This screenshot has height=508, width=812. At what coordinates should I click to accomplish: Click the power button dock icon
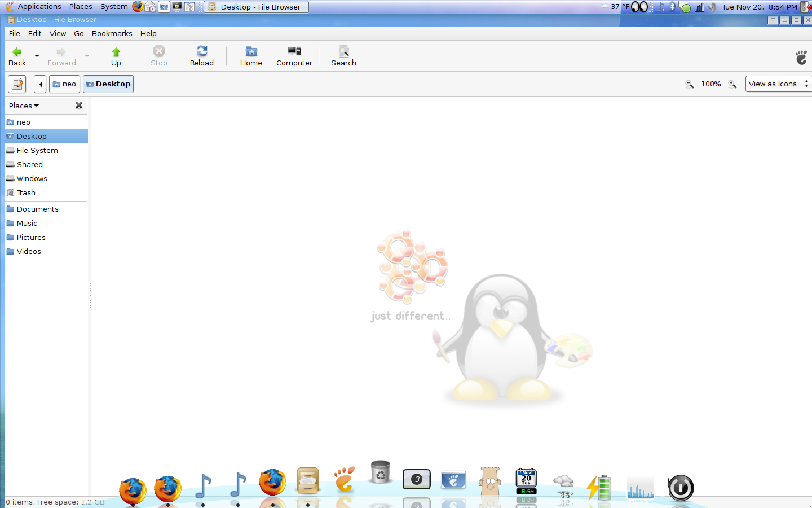coord(681,488)
